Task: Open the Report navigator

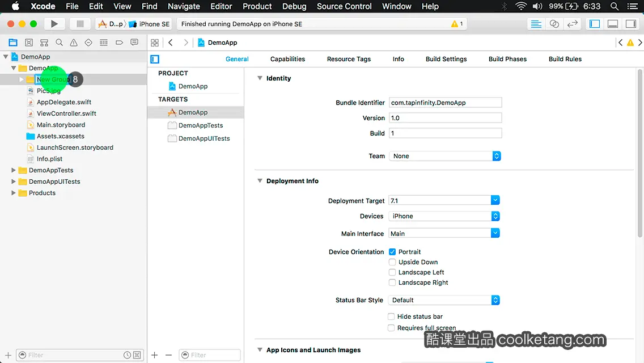Action: (134, 43)
